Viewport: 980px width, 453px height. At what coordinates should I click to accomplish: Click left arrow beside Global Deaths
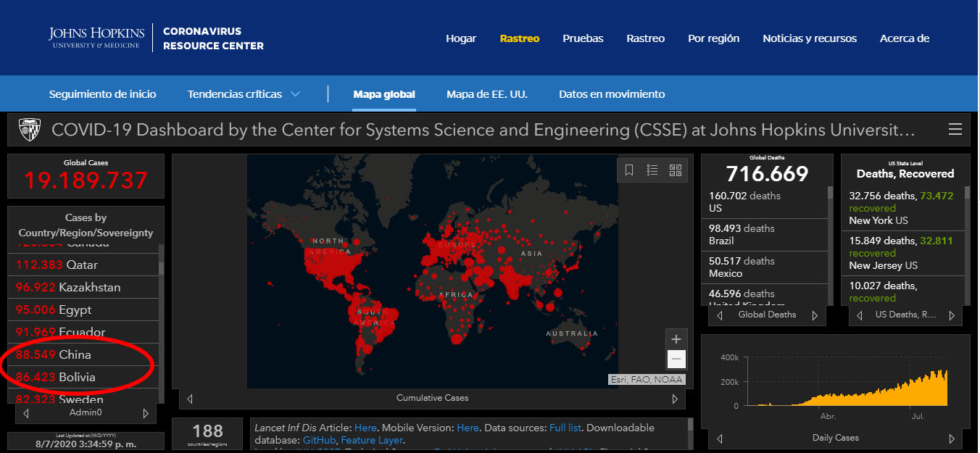[x=720, y=315]
